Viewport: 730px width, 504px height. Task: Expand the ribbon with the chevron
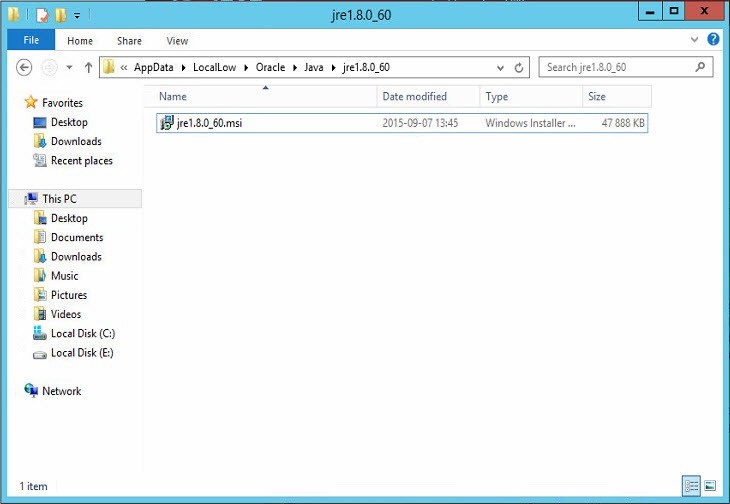tap(694, 40)
